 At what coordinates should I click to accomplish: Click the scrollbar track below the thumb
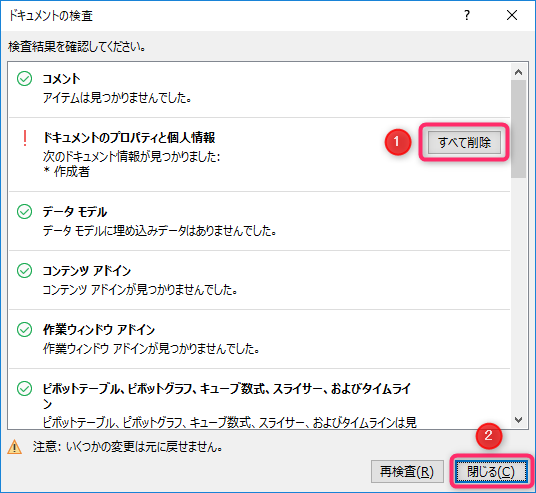point(519,295)
